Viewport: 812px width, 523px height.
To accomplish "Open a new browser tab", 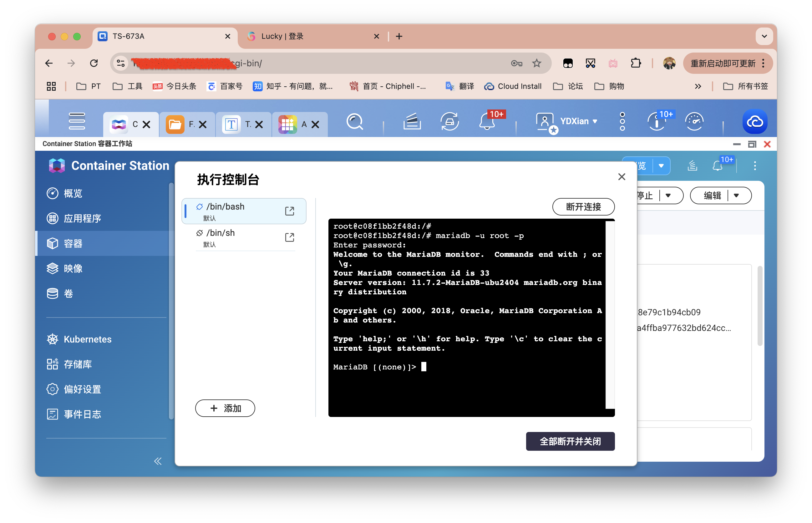I will (399, 36).
